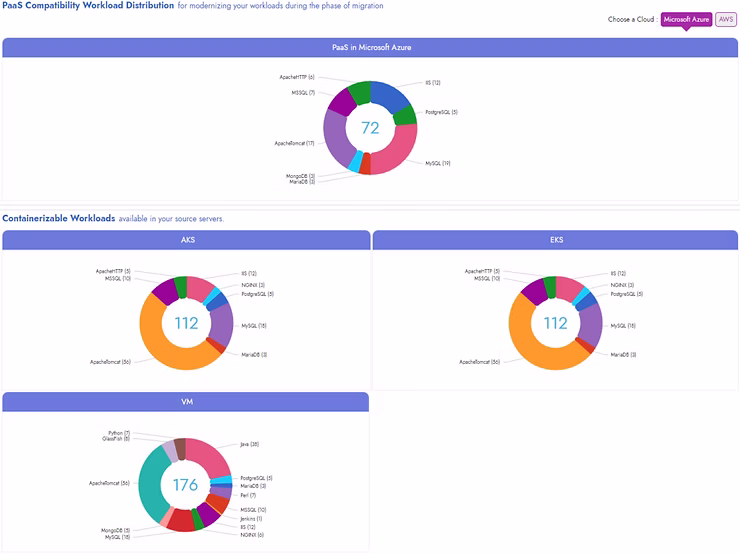
Task: Select pink MySQL slice in PaaS donut
Action: (x=398, y=154)
